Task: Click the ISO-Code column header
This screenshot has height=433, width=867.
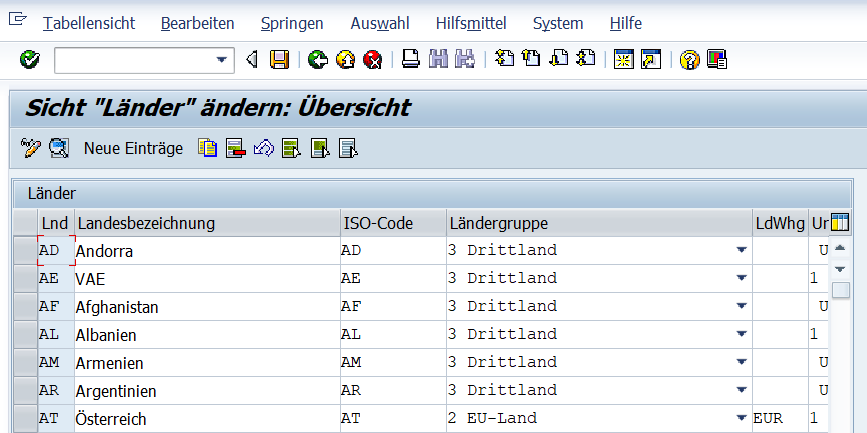Action: (393, 223)
